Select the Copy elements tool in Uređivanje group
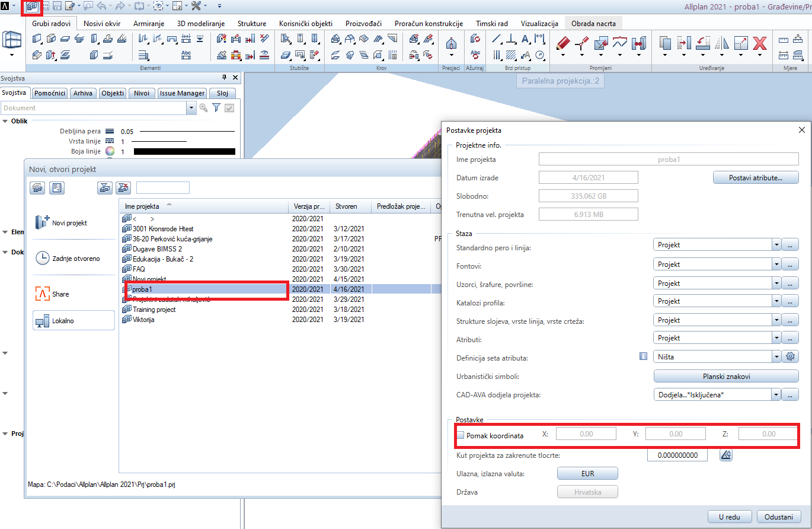Viewport: 812px width, 529px height. click(x=666, y=43)
